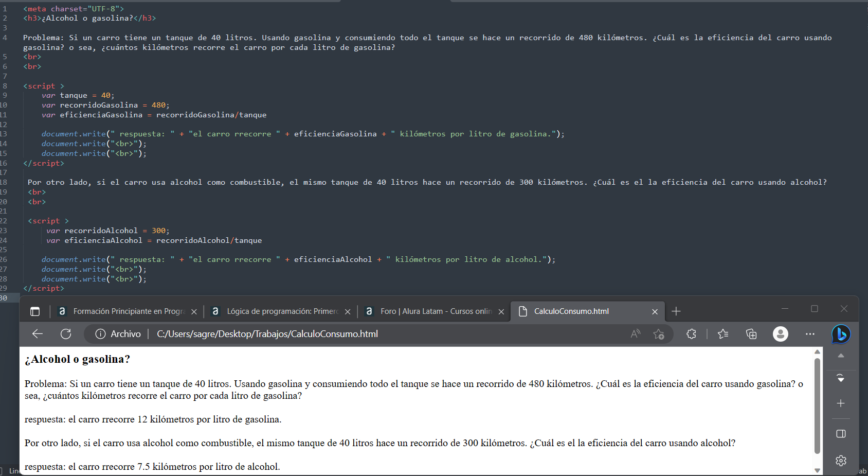Toggle the sidebar layout panel icon
This screenshot has height=476, width=868.
[x=841, y=434]
